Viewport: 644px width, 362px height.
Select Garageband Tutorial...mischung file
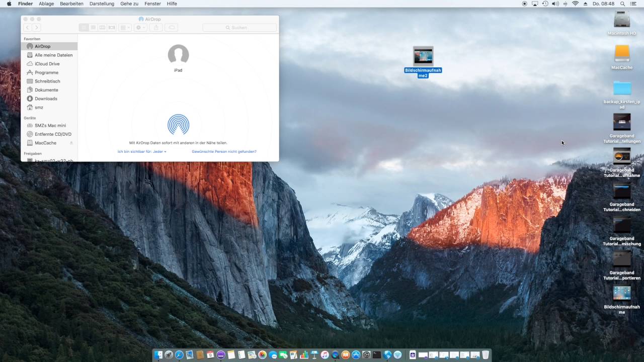[622, 231]
